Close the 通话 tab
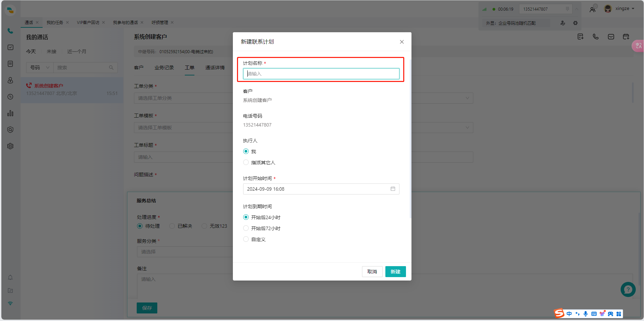Image resolution: width=644 pixels, height=321 pixels. coord(37,23)
